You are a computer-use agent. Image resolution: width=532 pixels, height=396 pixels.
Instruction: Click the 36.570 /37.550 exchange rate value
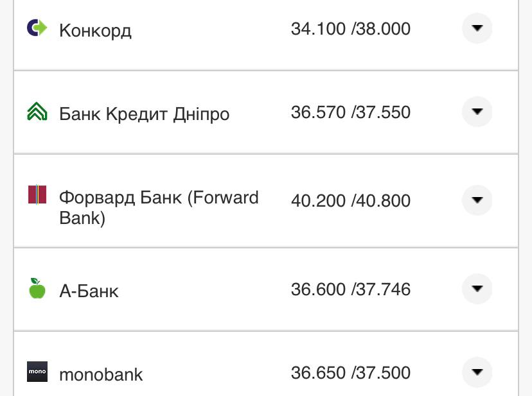coord(351,112)
